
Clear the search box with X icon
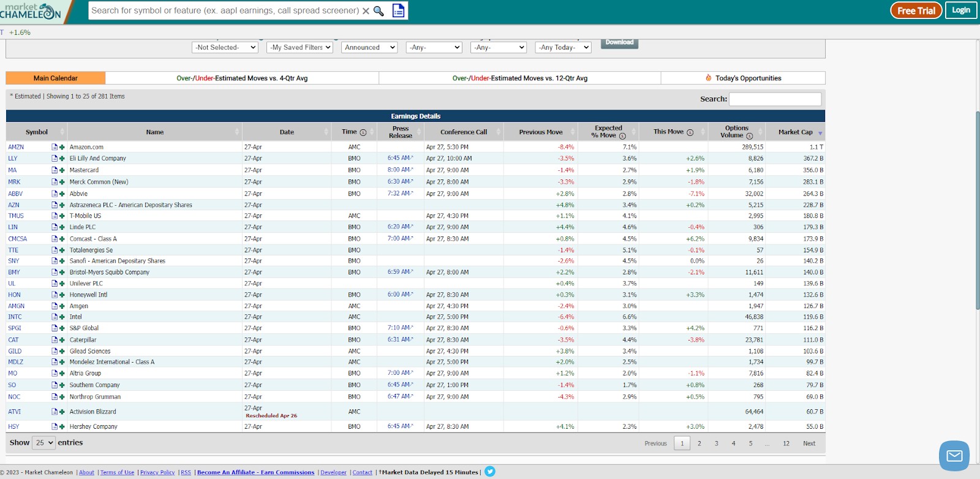click(x=366, y=11)
